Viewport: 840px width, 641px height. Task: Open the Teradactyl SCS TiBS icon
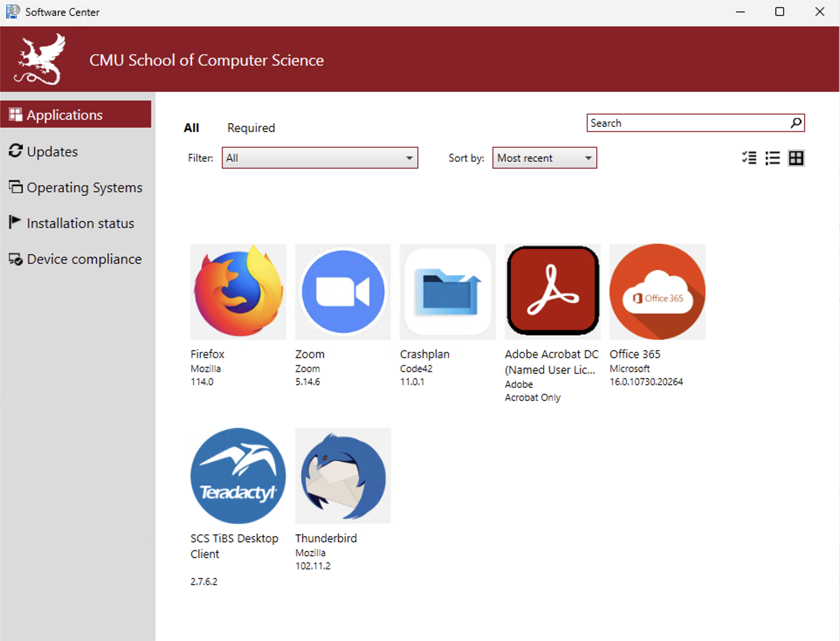[238, 476]
